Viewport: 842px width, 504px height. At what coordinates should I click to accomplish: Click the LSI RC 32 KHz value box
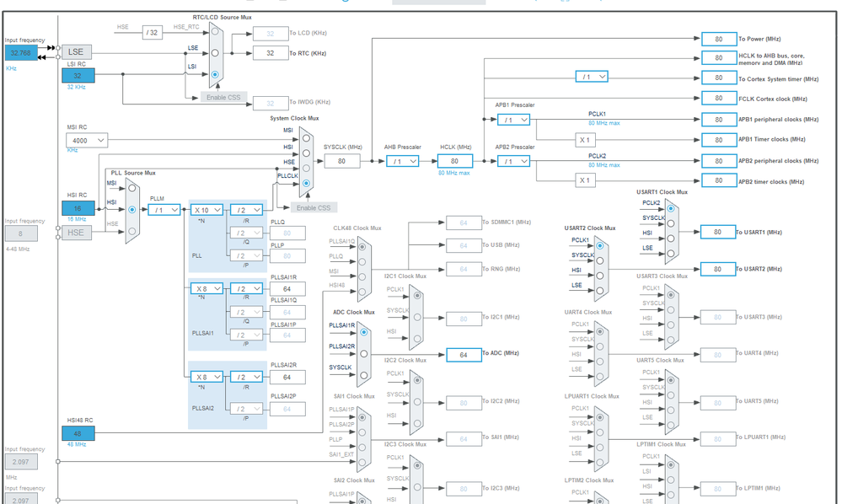click(78, 76)
